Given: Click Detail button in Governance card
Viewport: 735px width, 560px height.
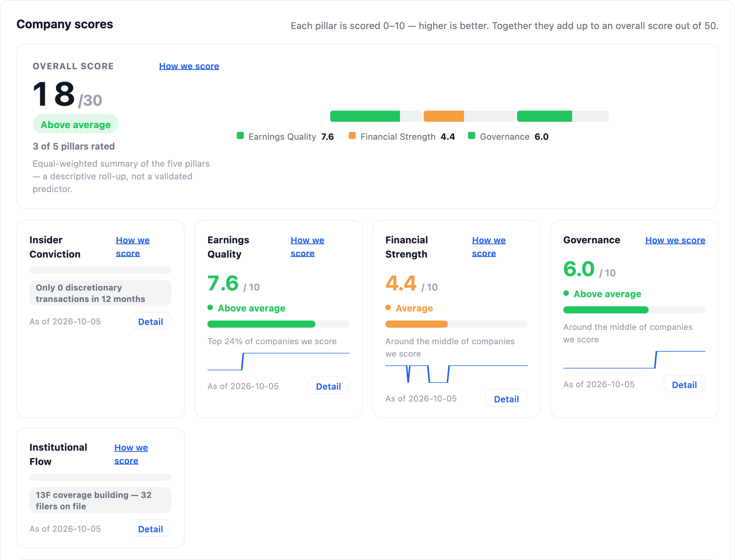Looking at the screenshot, I should tap(684, 384).
